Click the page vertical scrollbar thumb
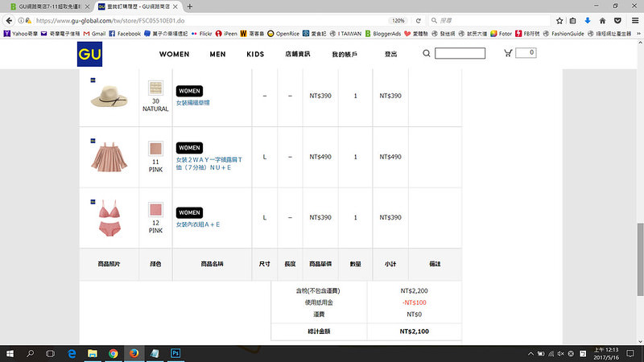 (x=640, y=259)
